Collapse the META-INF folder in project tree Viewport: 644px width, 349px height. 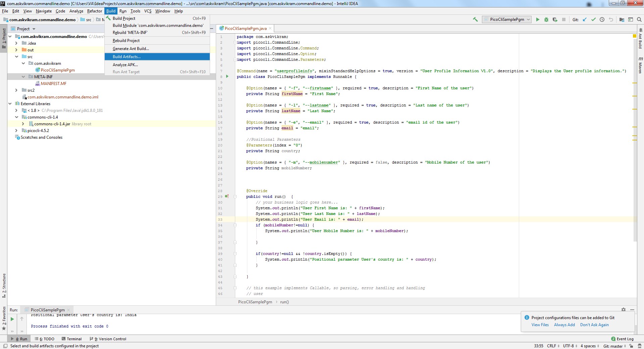[23, 77]
